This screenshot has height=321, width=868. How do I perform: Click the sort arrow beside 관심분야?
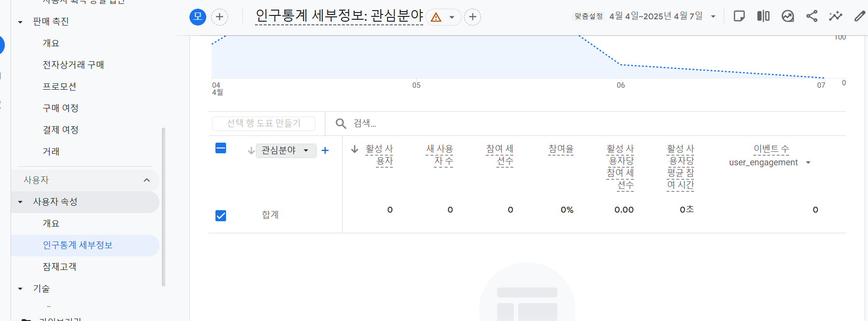(251, 151)
